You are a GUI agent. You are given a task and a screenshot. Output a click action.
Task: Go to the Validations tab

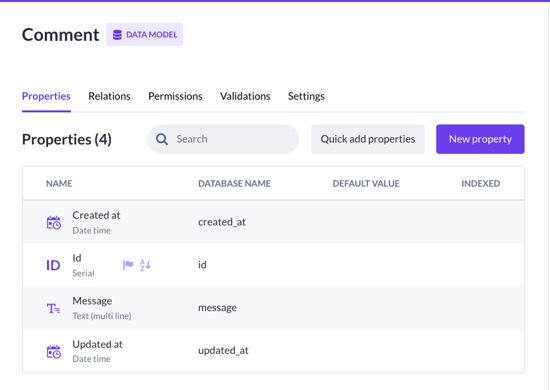coord(245,96)
